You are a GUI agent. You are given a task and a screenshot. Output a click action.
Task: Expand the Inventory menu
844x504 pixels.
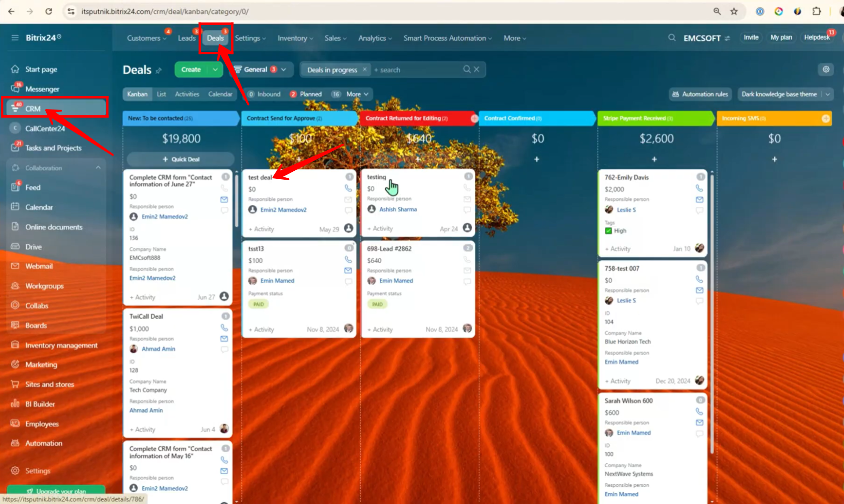[295, 38]
